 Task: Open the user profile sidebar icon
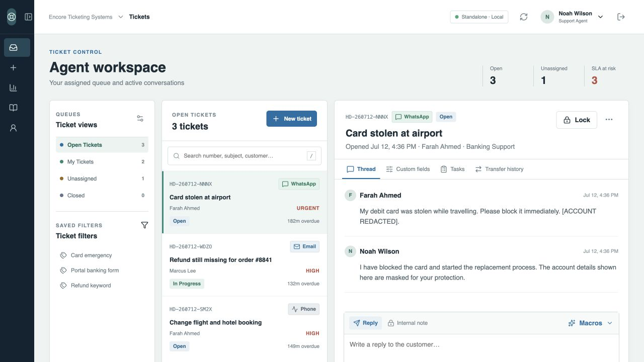(x=14, y=128)
